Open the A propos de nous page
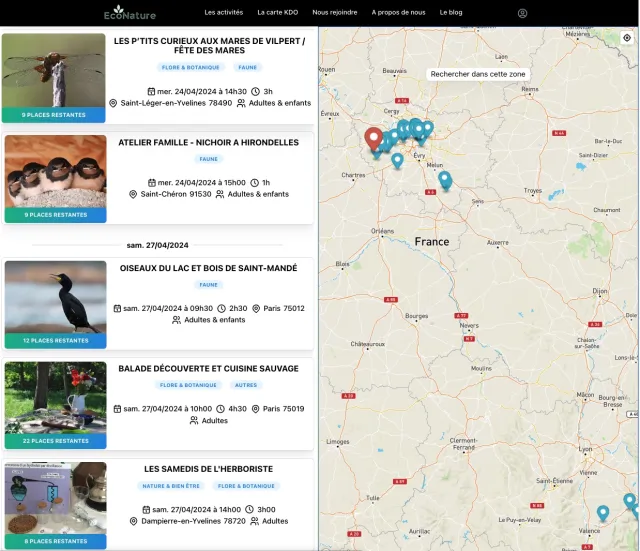The image size is (640, 551). point(398,13)
